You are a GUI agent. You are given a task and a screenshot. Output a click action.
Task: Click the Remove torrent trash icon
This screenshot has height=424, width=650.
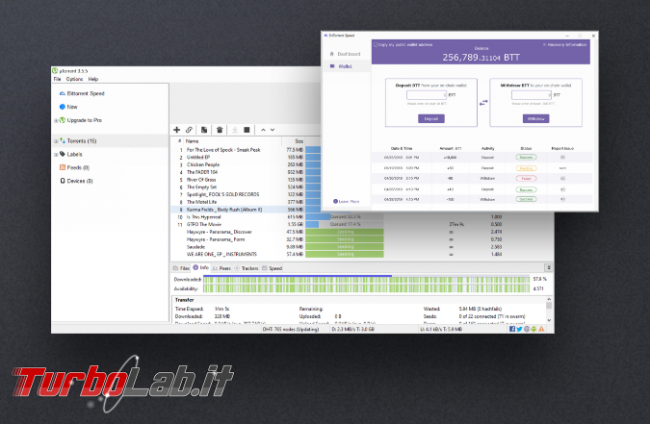tap(220, 130)
